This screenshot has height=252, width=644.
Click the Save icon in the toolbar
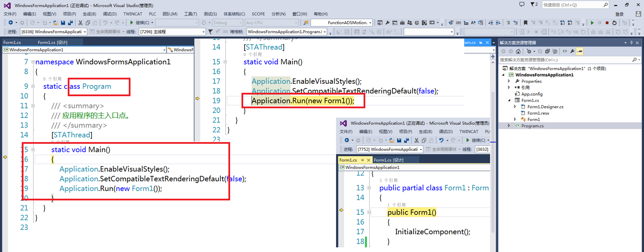click(x=63, y=23)
